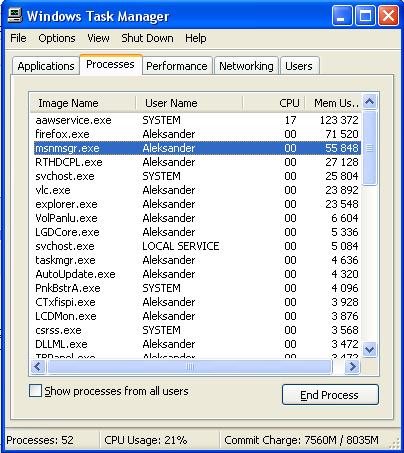The width and height of the screenshot is (404, 453).
Task: Click the vertical scrollbar thumb
Action: pyautogui.click(x=370, y=148)
